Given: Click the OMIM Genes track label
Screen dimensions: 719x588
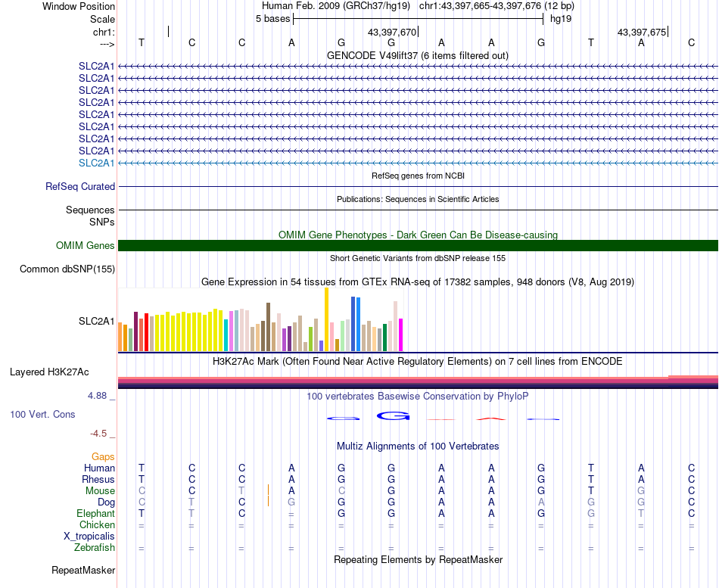Looking at the screenshot, I should [x=86, y=246].
